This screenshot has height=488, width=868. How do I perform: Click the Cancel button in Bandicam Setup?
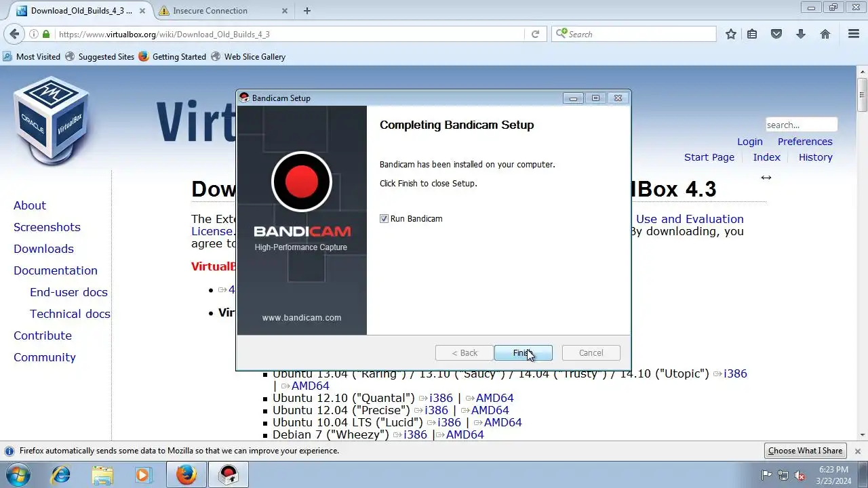(591, 353)
